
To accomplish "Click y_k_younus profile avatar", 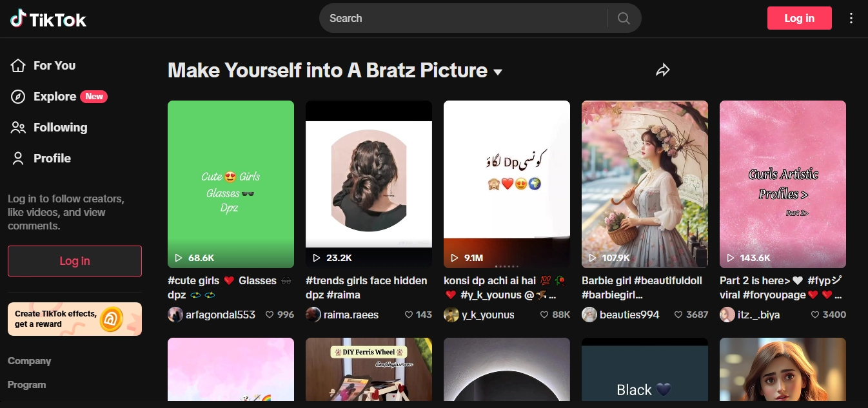I will [x=451, y=315].
